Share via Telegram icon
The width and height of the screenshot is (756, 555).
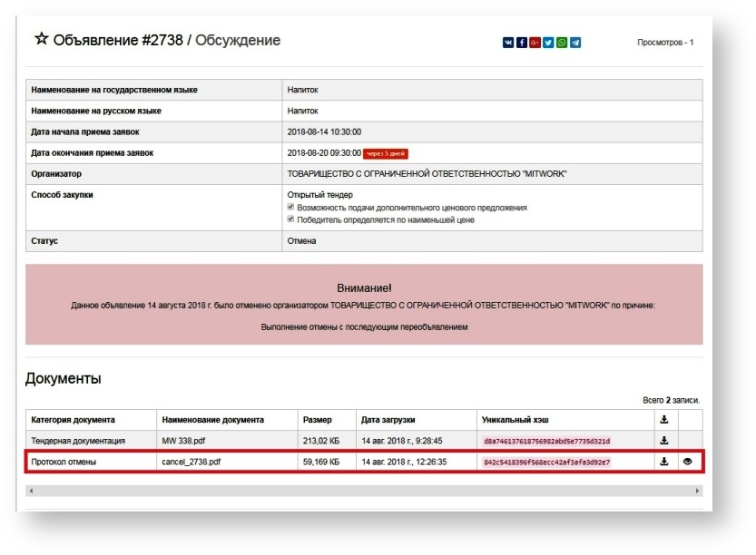[576, 43]
